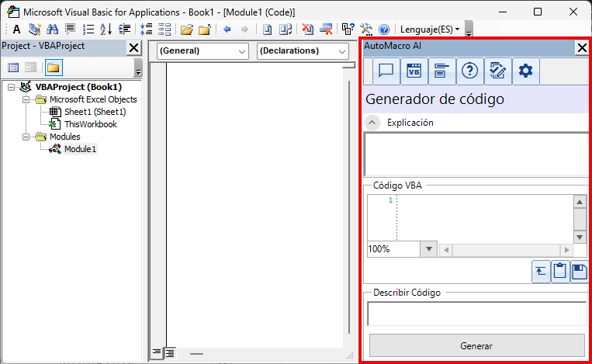This screenshot has height=364, width=592.
Task: Click the double document pages toolbar icon
Action: pos(286,29)
